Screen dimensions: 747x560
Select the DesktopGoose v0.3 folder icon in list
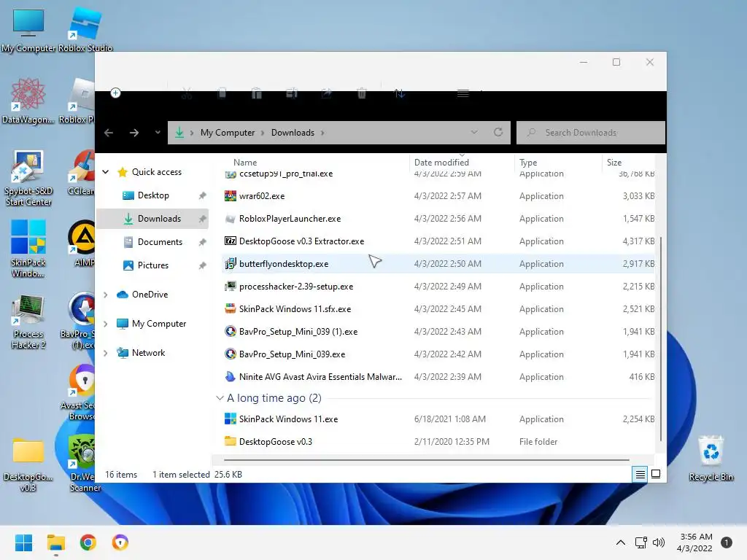click(x=231, y=441)
